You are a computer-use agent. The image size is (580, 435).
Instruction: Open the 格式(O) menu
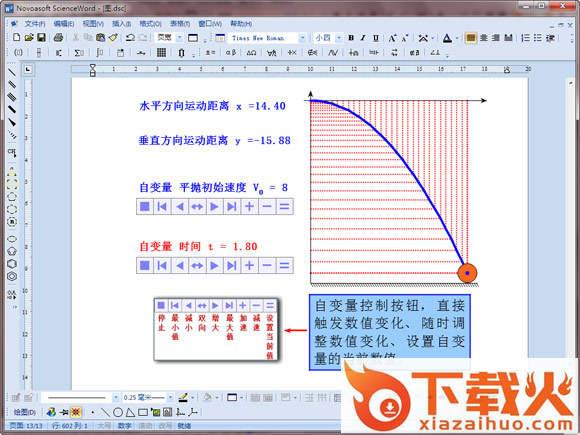(x=150, y=24)
